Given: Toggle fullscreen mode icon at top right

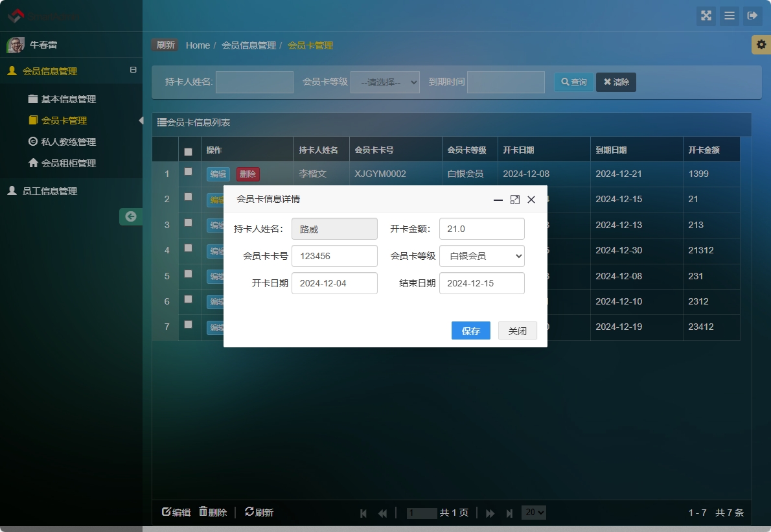Looking at the screenshot, I should (706, 16).
